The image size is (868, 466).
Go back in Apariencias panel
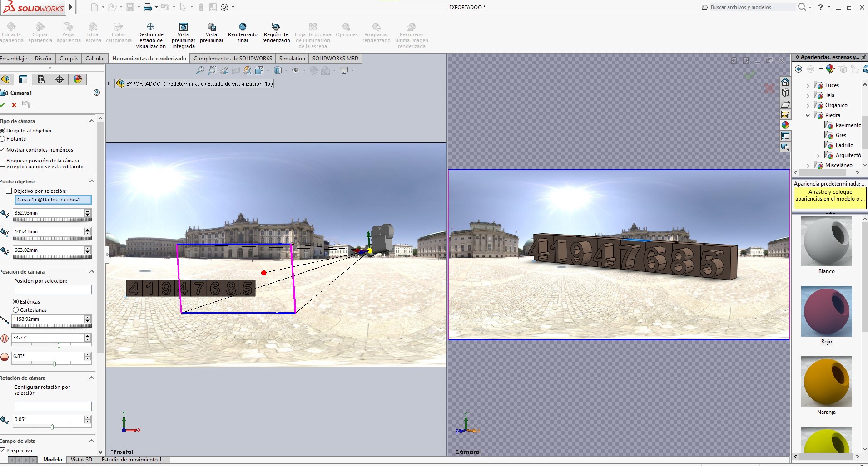click(x=799, y=69)
